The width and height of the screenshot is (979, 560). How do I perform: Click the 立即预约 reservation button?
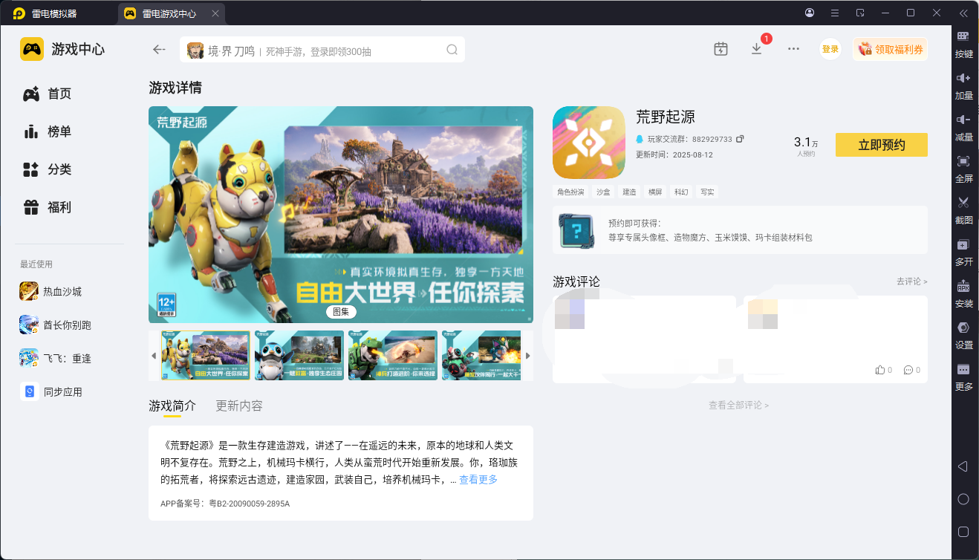pos(881,145)
